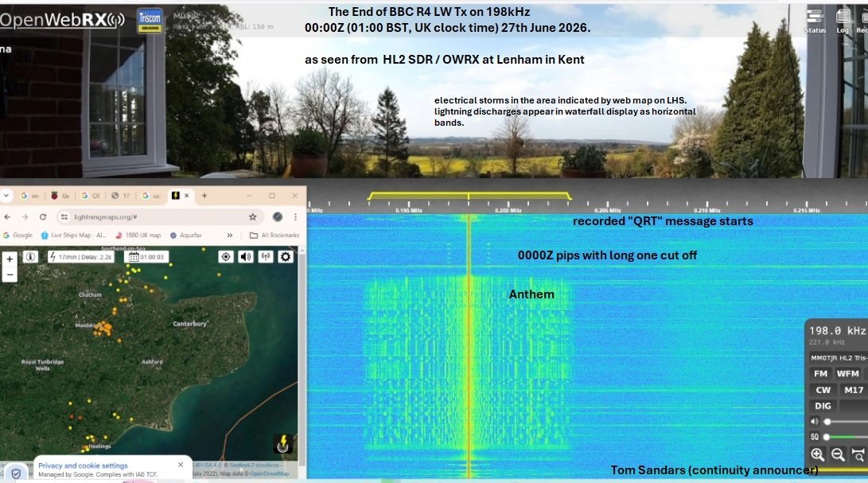
Task: Open a new browser tab
Action: coord(204,196)
